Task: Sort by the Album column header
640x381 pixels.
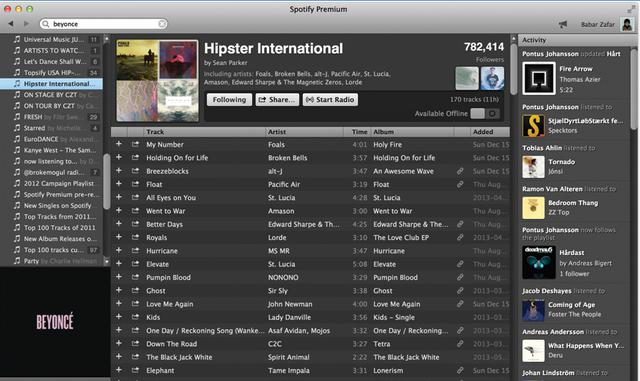Action: click(412, 132)
